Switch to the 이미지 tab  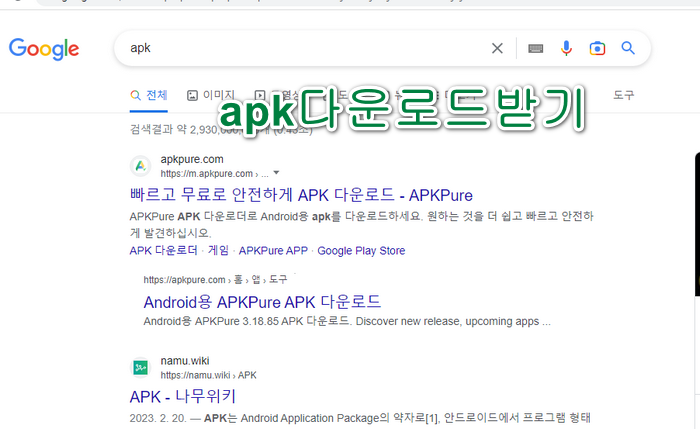211,95
